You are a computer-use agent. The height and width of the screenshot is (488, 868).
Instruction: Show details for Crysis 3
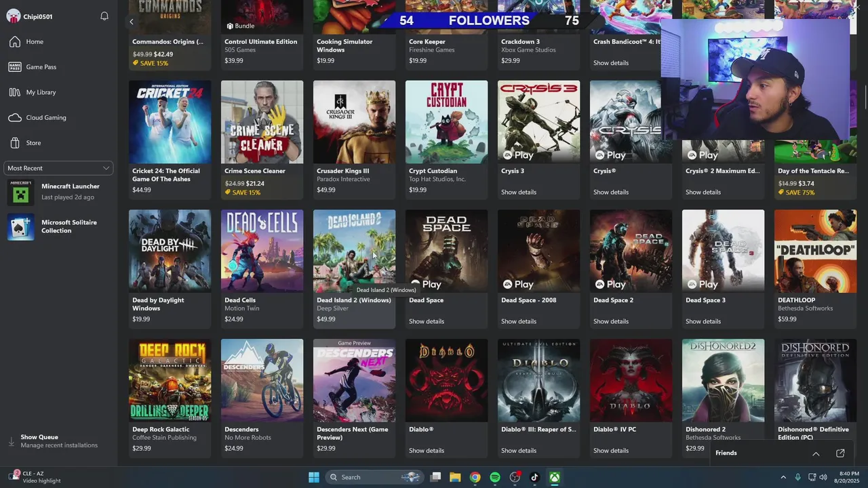519,192
